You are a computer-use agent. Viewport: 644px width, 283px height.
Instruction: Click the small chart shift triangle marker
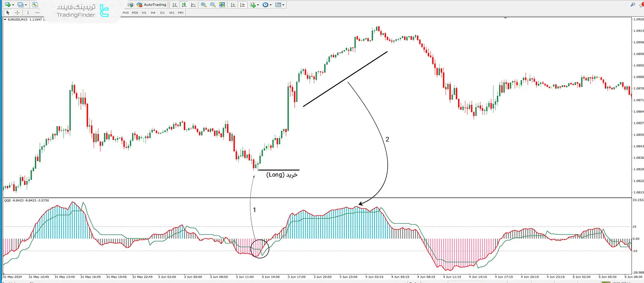tap(505, 18)
